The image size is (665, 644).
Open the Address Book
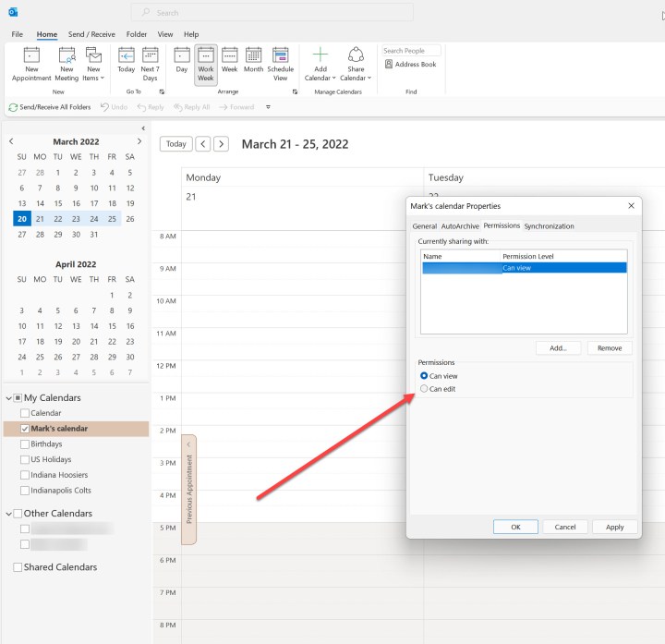(x=410, y=64)
